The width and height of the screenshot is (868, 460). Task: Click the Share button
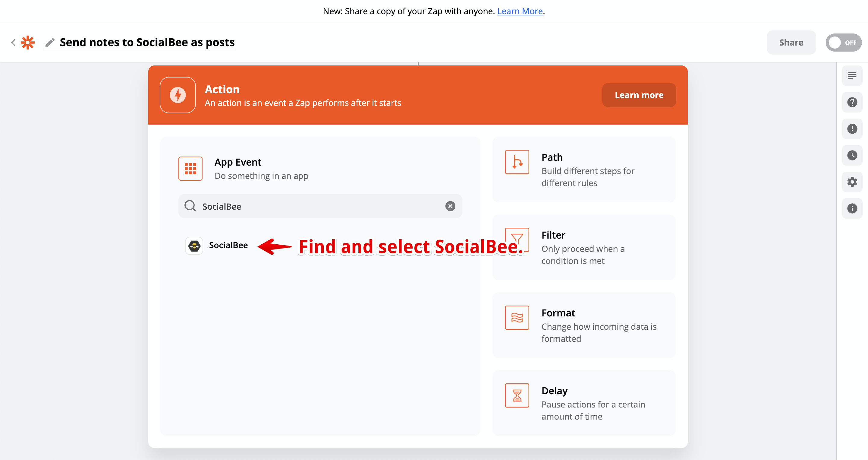coord(791,43)
